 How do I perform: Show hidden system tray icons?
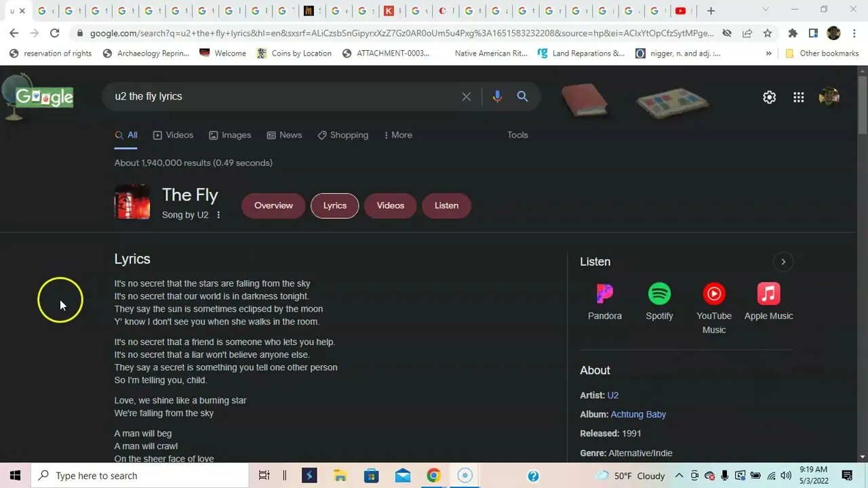click(x=679, y=476)
